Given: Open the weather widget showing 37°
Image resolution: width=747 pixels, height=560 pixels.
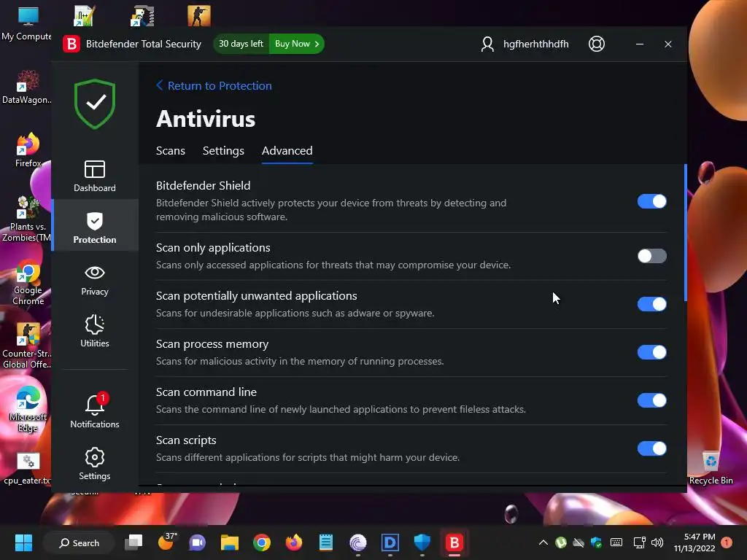Looking at the screenshot, I should (x=167, y=542).
